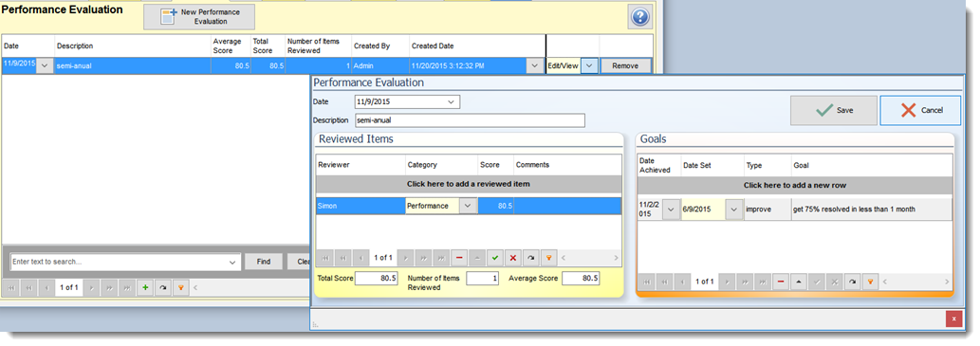
Task: Click the Description field containing semi-anual
Action: [x=470, y=119]
